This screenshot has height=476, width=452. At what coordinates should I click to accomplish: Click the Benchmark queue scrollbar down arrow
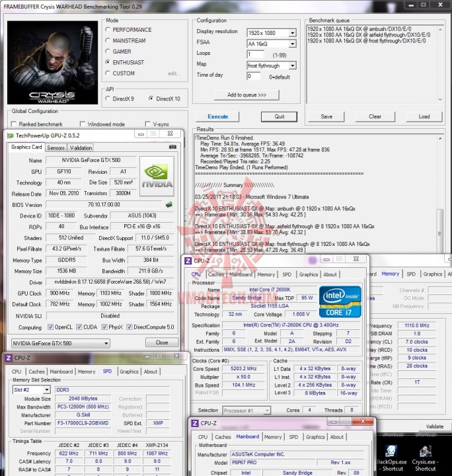tap(440, 100)
